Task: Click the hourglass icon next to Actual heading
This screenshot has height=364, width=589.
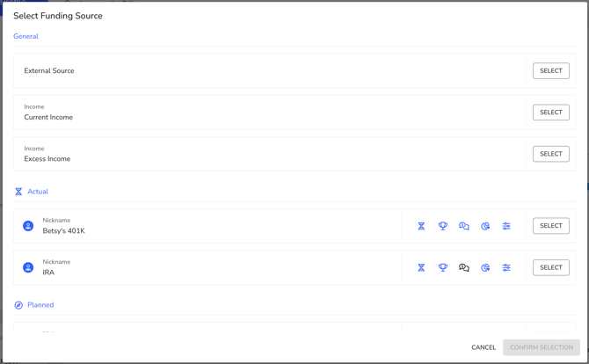Action: (18, 192)
